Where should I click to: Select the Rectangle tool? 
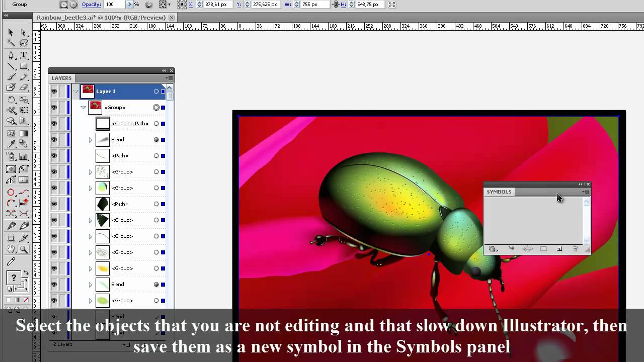(23, 66)
